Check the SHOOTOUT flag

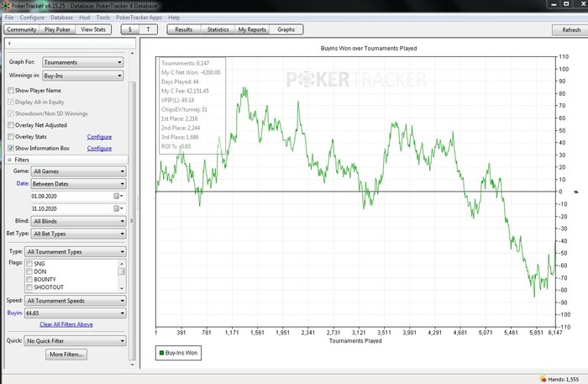29,287
